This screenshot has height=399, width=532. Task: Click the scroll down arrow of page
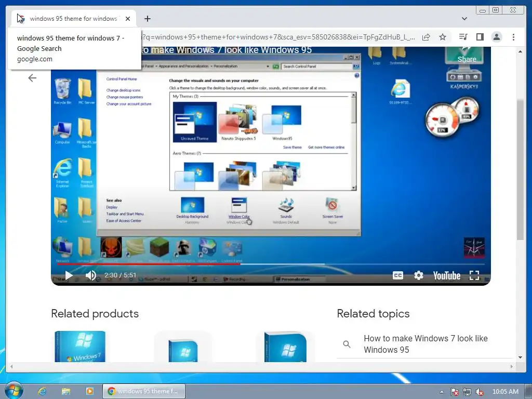click(520, 357)
